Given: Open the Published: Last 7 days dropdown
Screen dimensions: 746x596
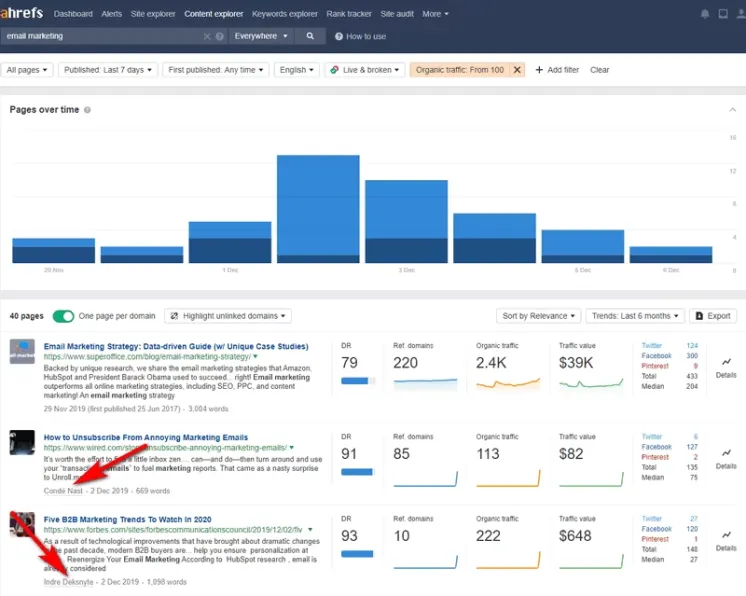Looking at the screenshot, I should point(107,70).
